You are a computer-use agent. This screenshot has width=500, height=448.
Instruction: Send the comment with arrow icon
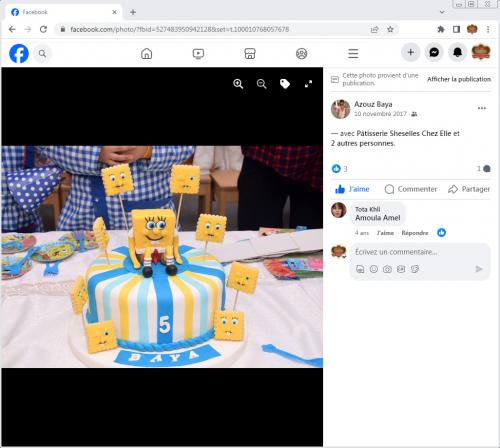[x=479, y=269]
